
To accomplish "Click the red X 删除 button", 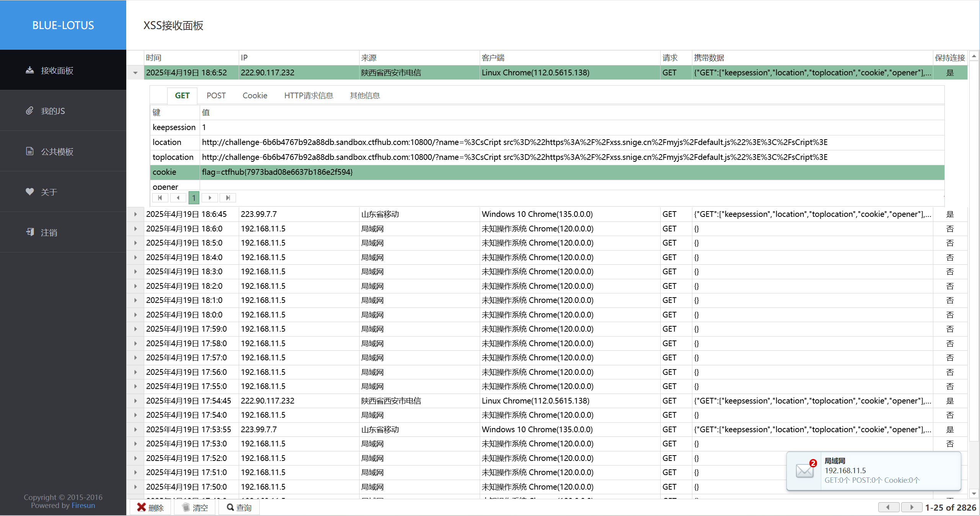I will (150, 507).
